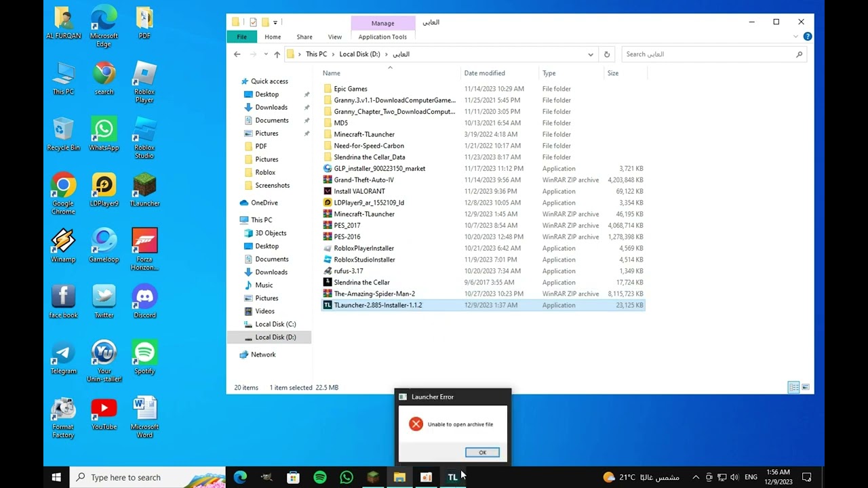Open Your Uninstaller desktop icon

104,361
